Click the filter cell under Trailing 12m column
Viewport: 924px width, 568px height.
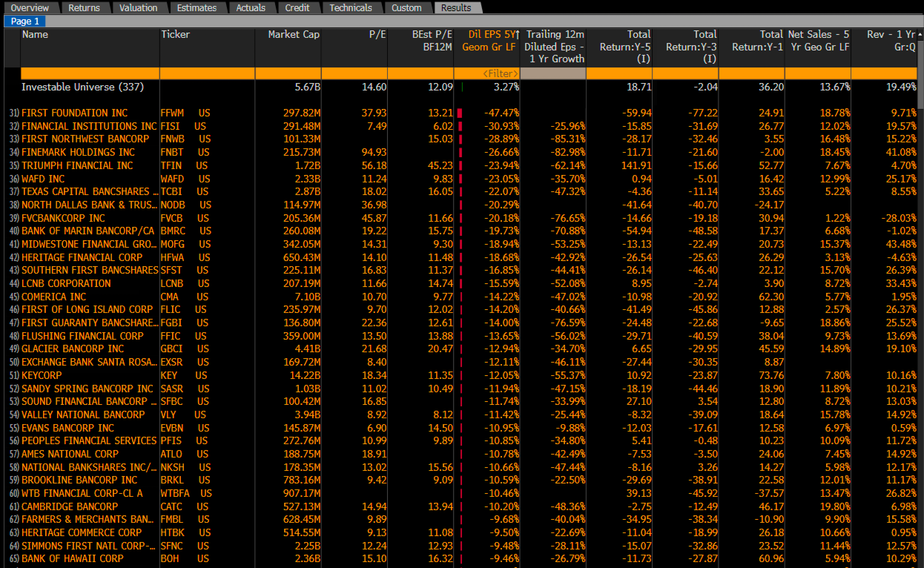point(553,73)
